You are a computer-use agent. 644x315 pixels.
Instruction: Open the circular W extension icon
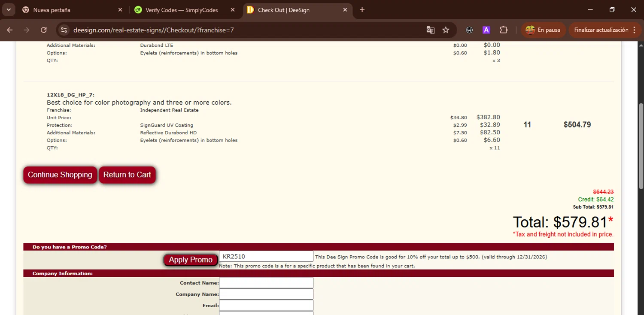(x=470, y=30)
